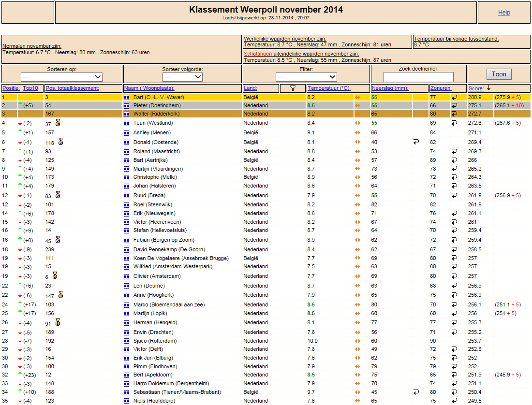Screen dimensions: 532x405
Task: Click the blue info icon beside Teun (Westland)
Action: point(127,123)
